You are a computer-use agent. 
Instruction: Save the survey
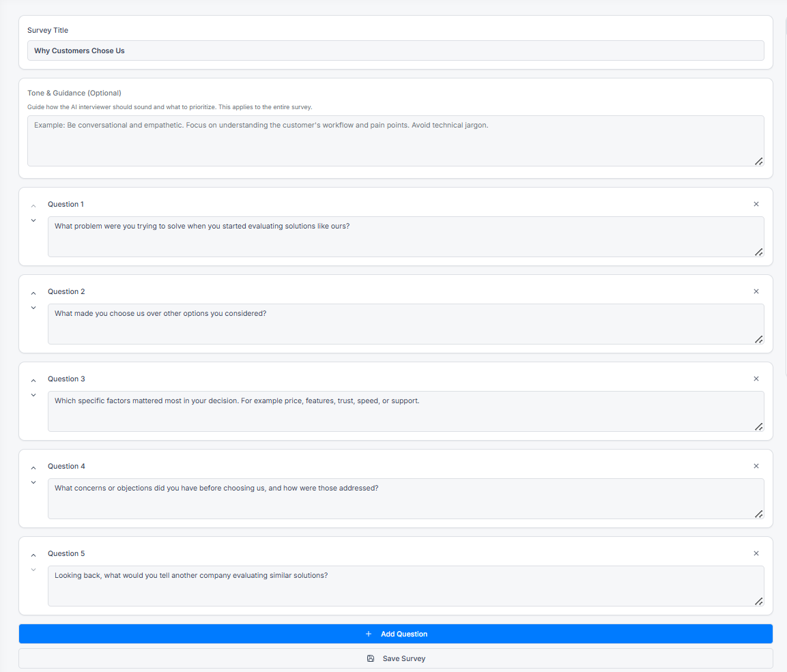click(x=396, y=658)
